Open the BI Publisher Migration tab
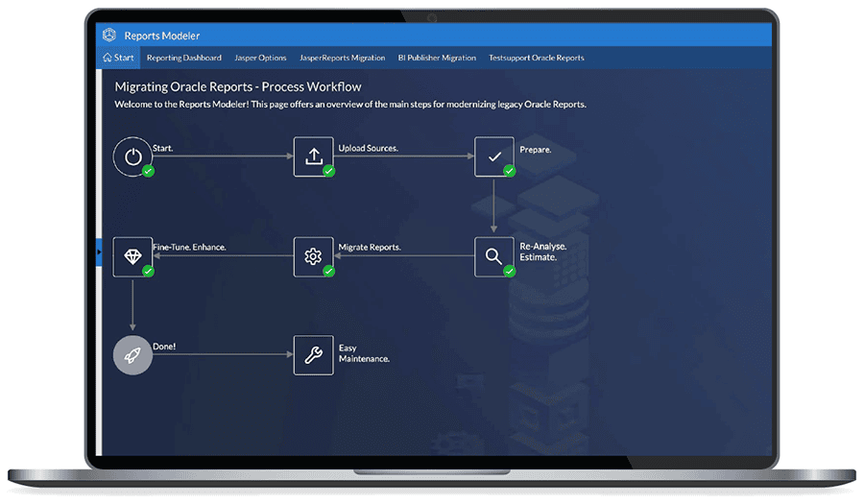The width and height of the screenshot is (864, 504). 437,58
